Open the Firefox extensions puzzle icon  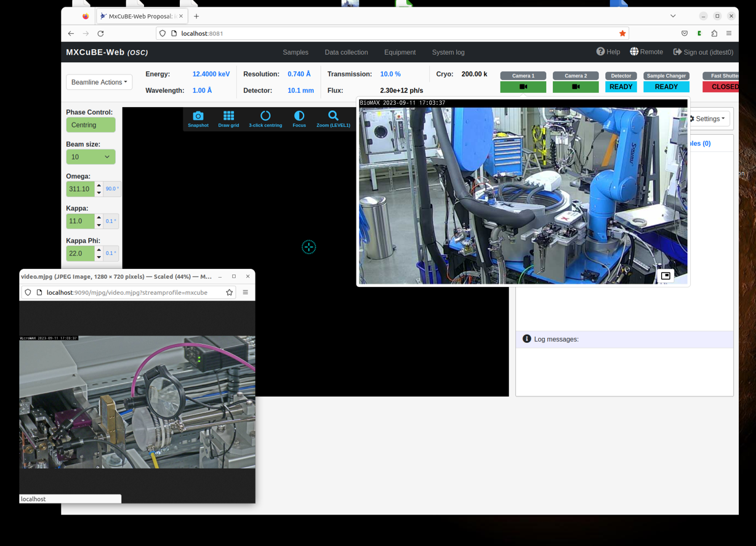pyautogui.click(x=714, y=33)
